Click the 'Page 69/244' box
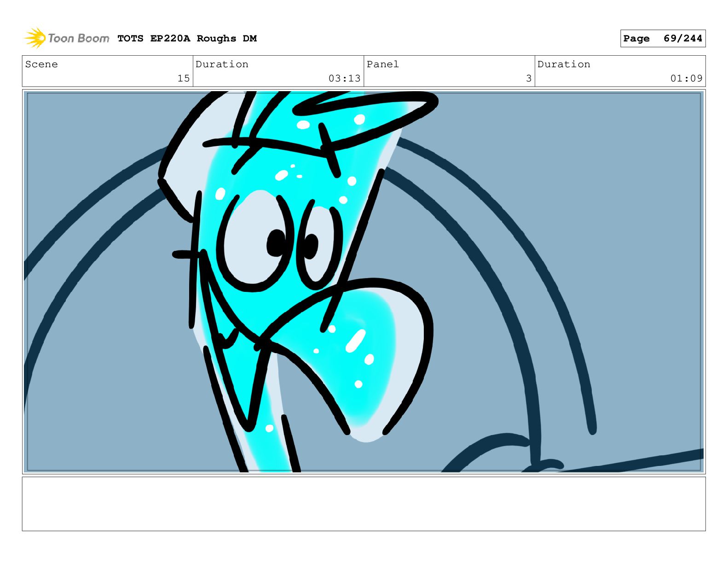This screenshot has width=728, height=564. pyautogui.click(x=663, y=39)
